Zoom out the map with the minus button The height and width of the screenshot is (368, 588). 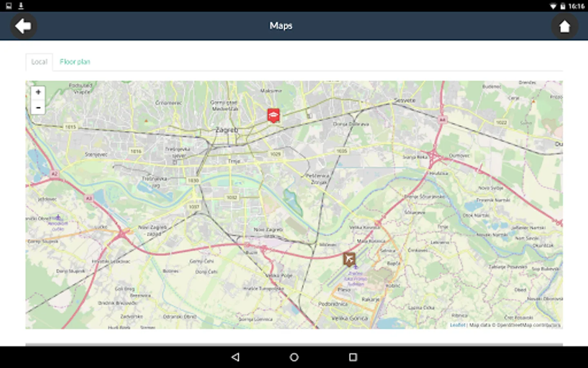[38, 108]
